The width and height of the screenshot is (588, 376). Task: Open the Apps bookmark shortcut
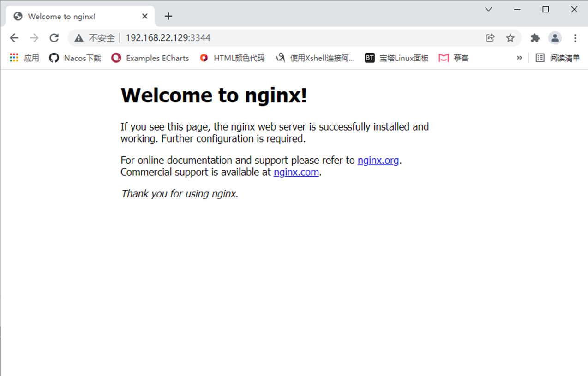point(24,58)
